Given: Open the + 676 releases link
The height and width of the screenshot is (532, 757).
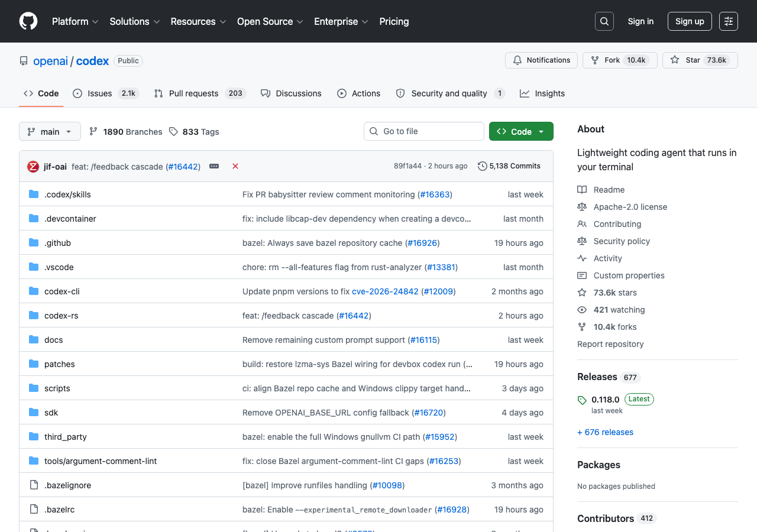Looking at the screenshot, I should 605,432.
